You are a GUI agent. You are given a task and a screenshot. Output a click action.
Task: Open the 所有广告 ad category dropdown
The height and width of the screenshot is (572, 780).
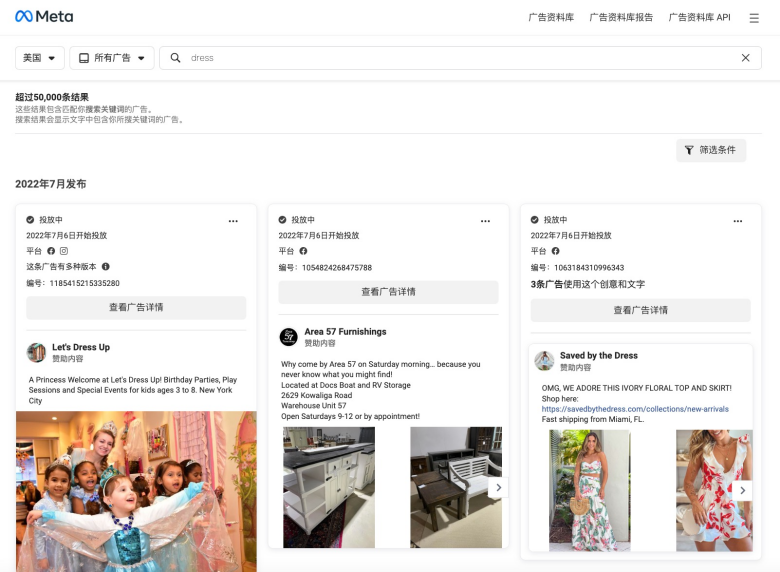point(112,58)
